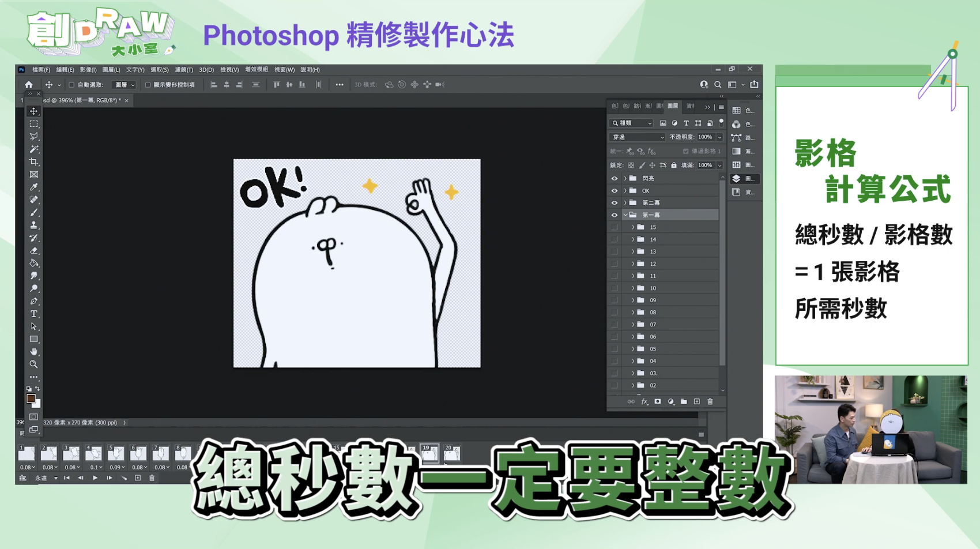The height and width of the screenshot is (549, 980).
Task: Hide the 第二幕 group layer
Action: pyautogui.click(x=615, y=203)
